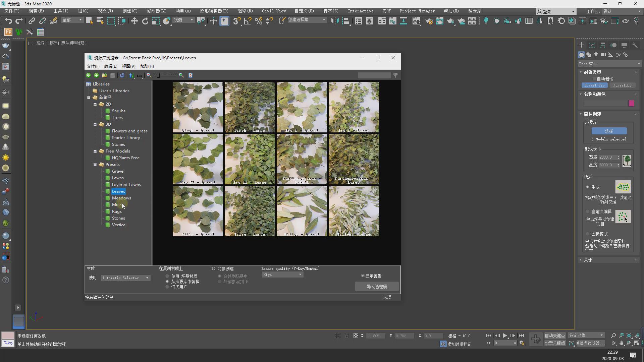
Task: Click the Play animation button
Action: 505,336
